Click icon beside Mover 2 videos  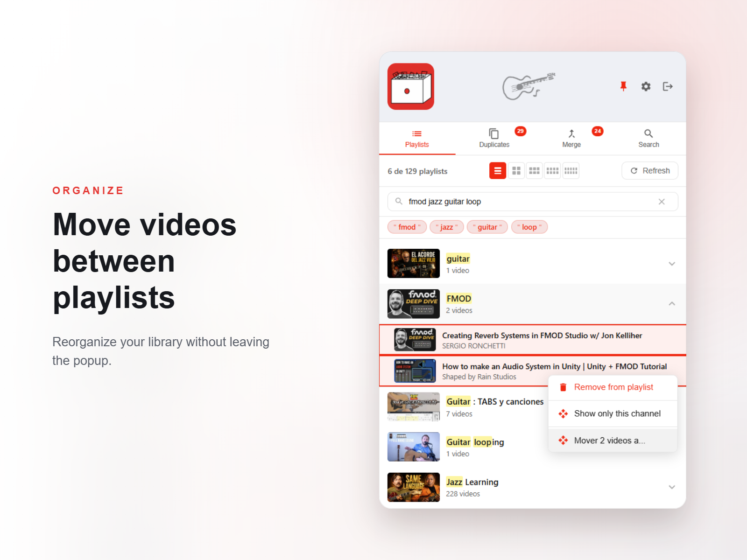[x=563, y=441]
